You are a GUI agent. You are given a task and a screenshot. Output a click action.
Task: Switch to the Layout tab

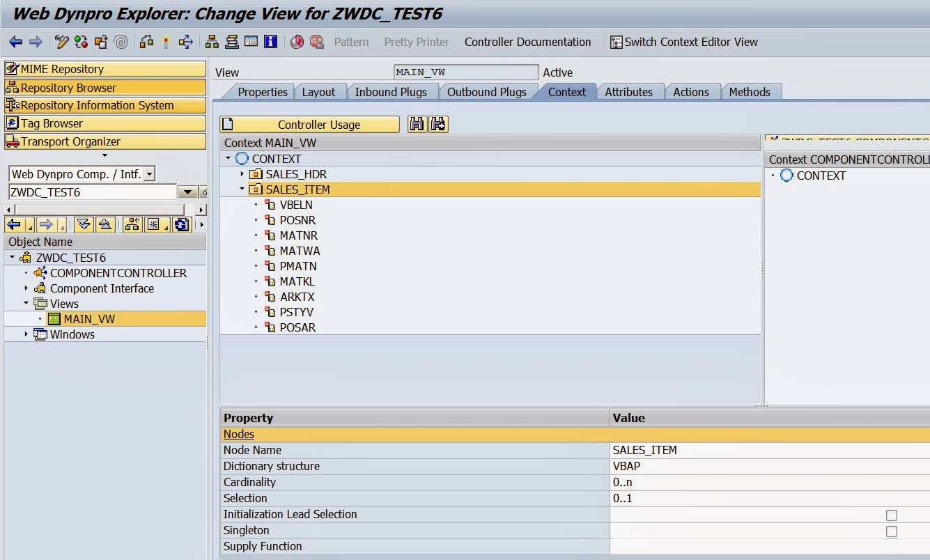[318, 92]
